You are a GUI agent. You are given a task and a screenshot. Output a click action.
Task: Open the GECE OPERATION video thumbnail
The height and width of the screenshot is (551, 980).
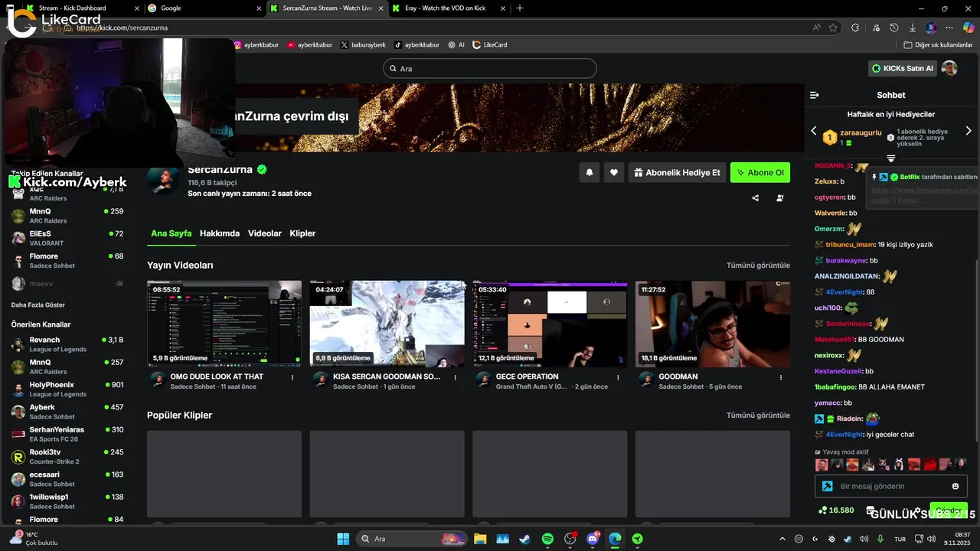click(550, 324)
